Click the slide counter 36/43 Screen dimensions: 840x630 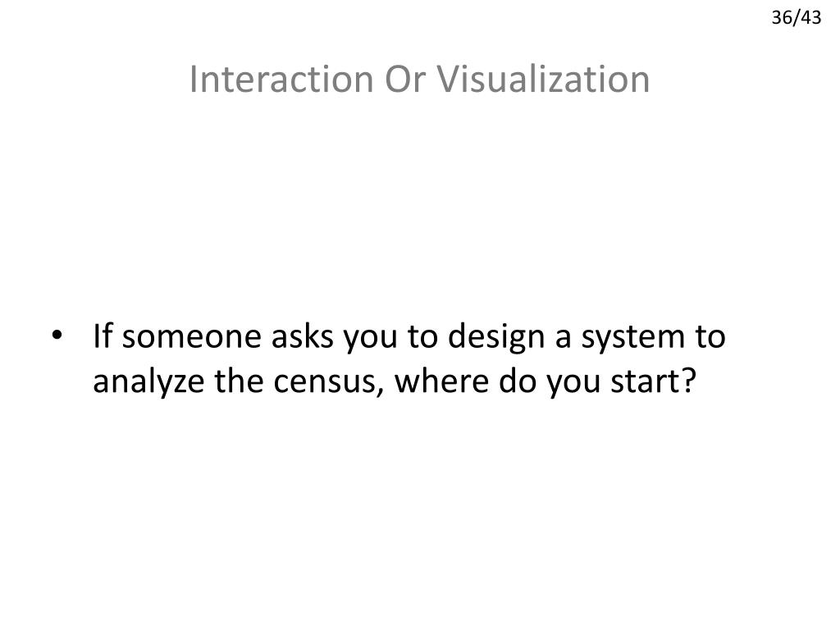click(796, 18)
